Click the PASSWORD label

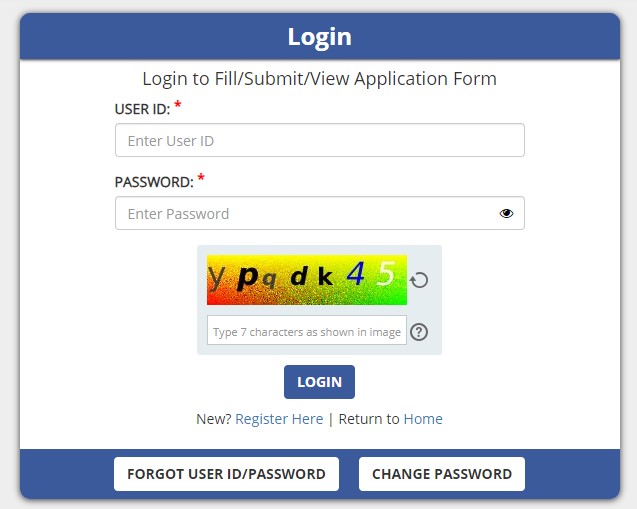[x=154, y=182]
